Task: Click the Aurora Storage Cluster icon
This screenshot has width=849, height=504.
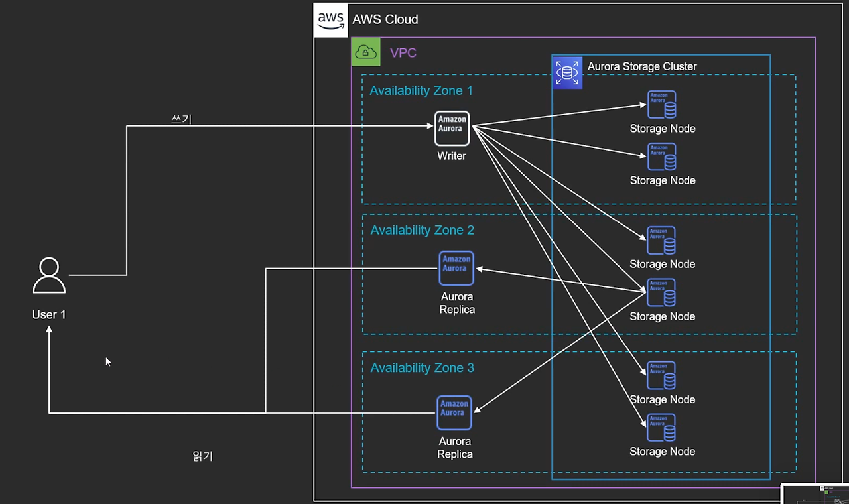Action: pos(567,72)
